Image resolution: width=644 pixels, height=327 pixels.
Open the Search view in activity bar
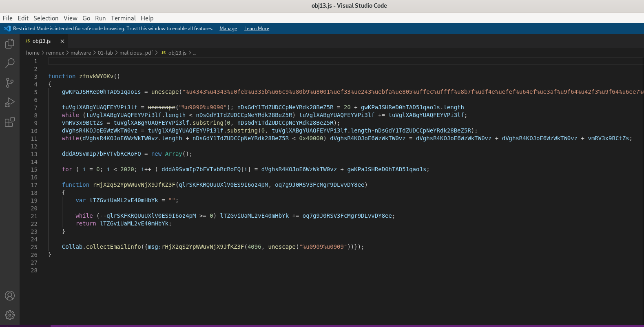(10, 63)
